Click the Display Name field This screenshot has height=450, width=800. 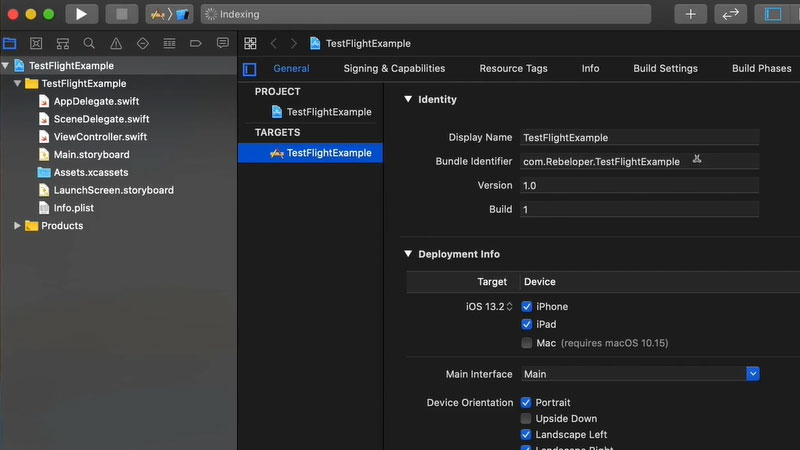[639, 137]
